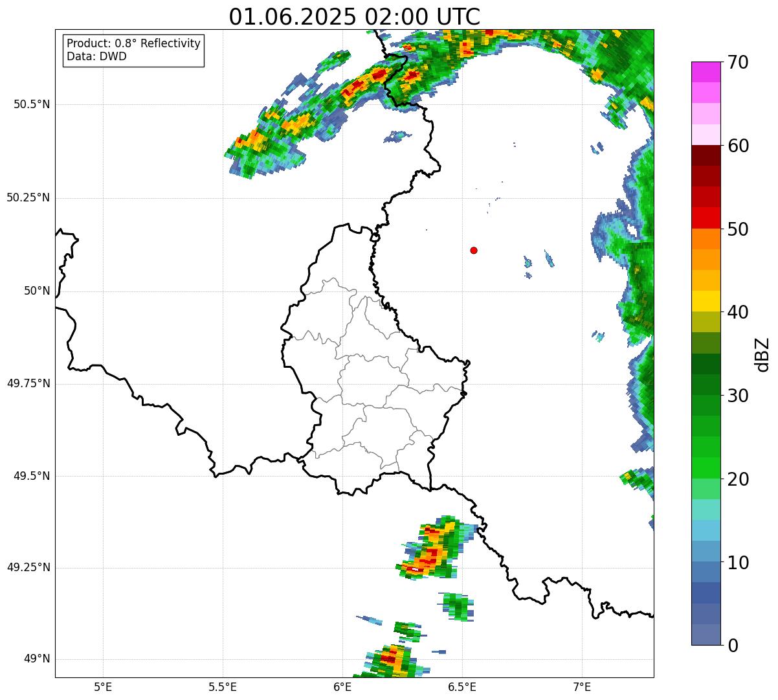Viewport: 778px width, 700px height.
Task: Click the colorbar value 10
Action: pyautogui.click(x=738, y=563)
